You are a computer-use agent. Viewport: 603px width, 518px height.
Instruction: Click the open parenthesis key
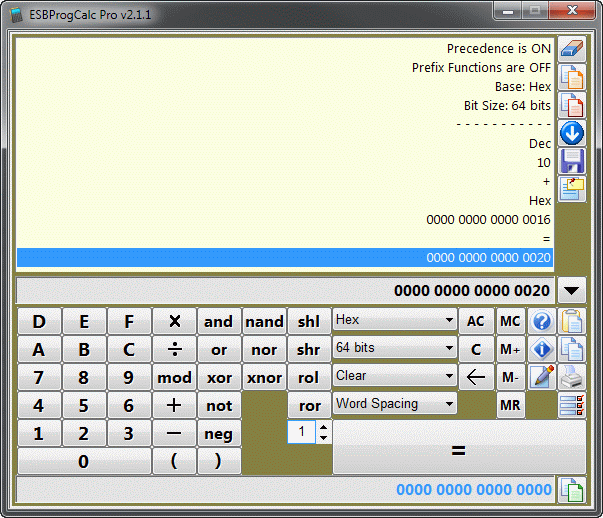click(174, 461)
